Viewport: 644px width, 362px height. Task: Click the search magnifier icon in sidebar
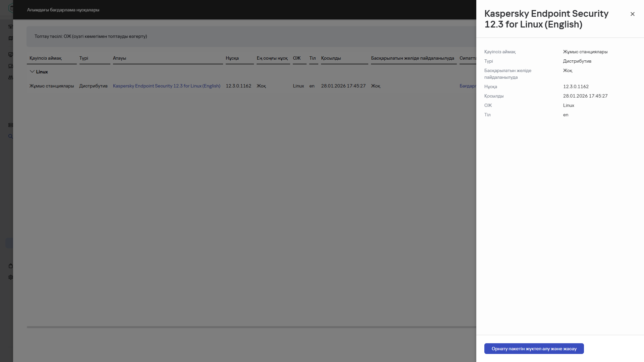pyautogui.click(x=11, y=136)
